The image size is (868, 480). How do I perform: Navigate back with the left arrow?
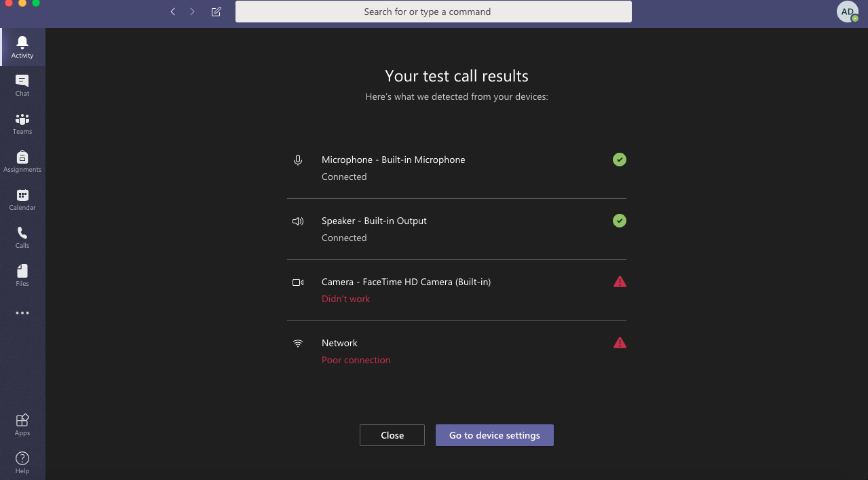[x=173, y=12]
